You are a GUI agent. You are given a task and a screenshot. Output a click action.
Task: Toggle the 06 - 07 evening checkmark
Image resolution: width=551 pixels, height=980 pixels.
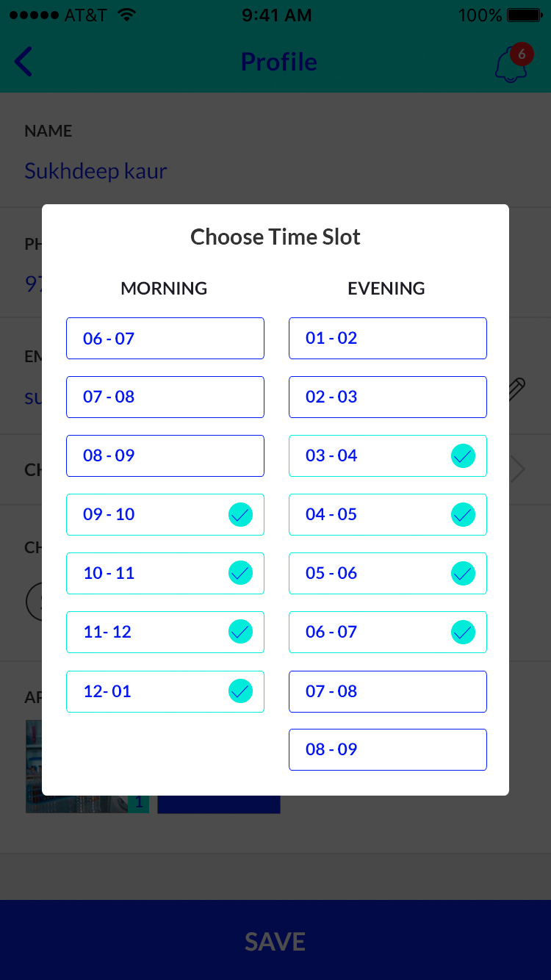click(x=463, y=633)
